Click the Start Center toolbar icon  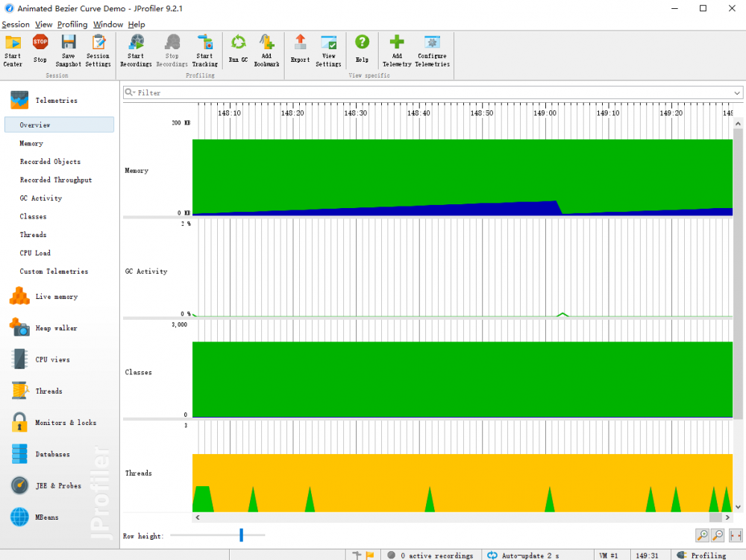click(13, 49)
